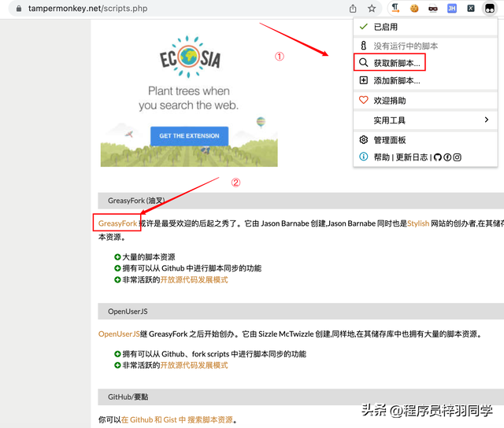Click the 大量的脚本资源 bullet text

(149, 256)
